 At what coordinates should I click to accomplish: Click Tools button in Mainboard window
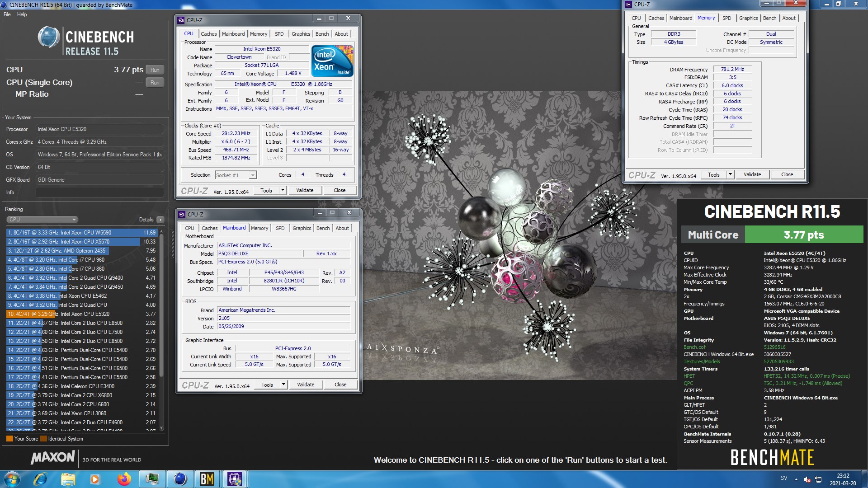[x=267, y=385]
